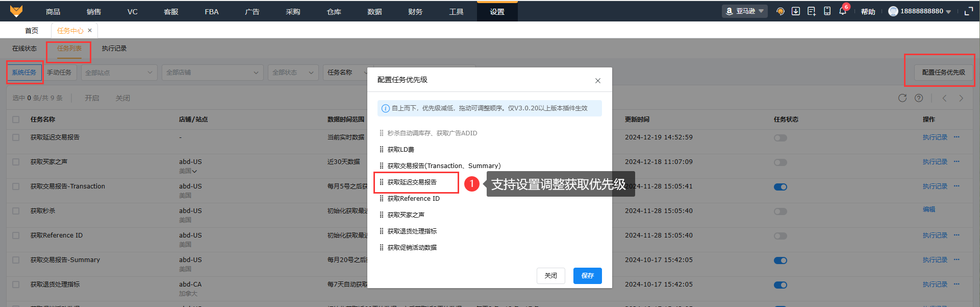Click the add-note document icon
Viewport: 980px width, 307px height.
(x=811, y=11)
